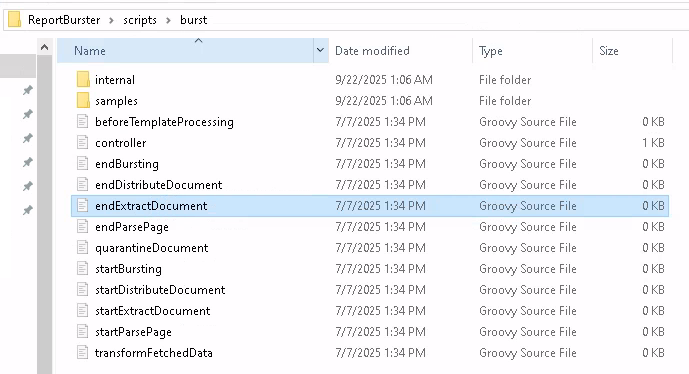This screenshot has height=374, width=689.
Task: Click the startBursting file icon
Action: click(x=83, y=269)
